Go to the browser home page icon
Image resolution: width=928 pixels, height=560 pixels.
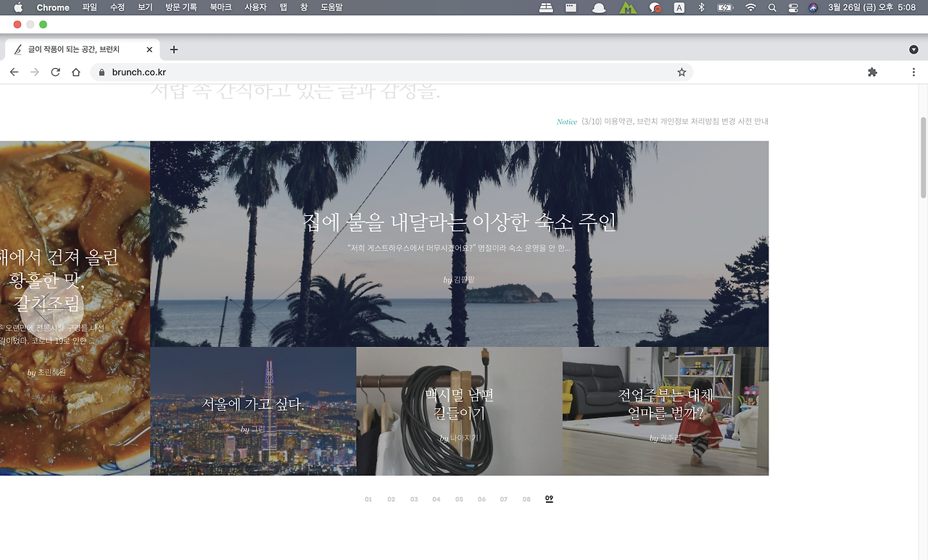click(x=76, y=72)
